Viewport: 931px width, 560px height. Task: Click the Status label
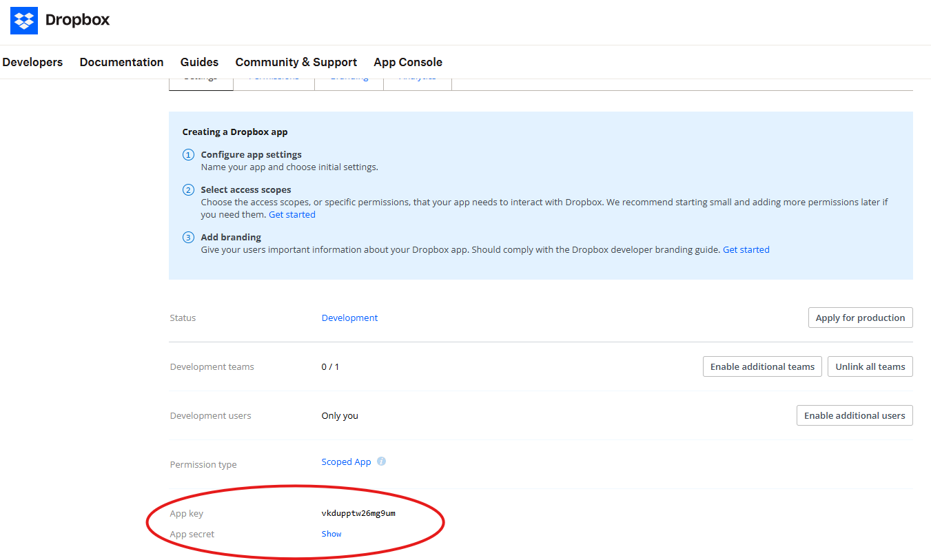click(x=183, y=318)
